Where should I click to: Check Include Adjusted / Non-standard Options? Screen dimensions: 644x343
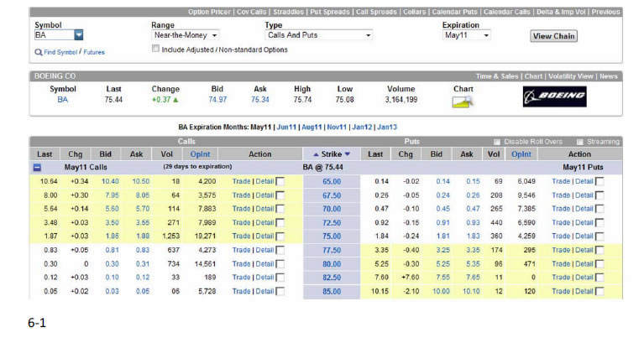click(x=155, y=49)
